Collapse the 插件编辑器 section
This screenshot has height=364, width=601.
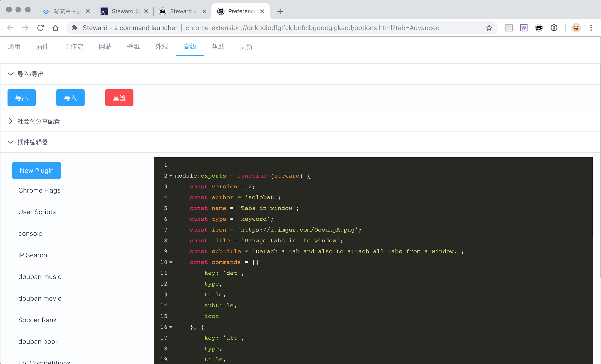click(x=11, y=142)
